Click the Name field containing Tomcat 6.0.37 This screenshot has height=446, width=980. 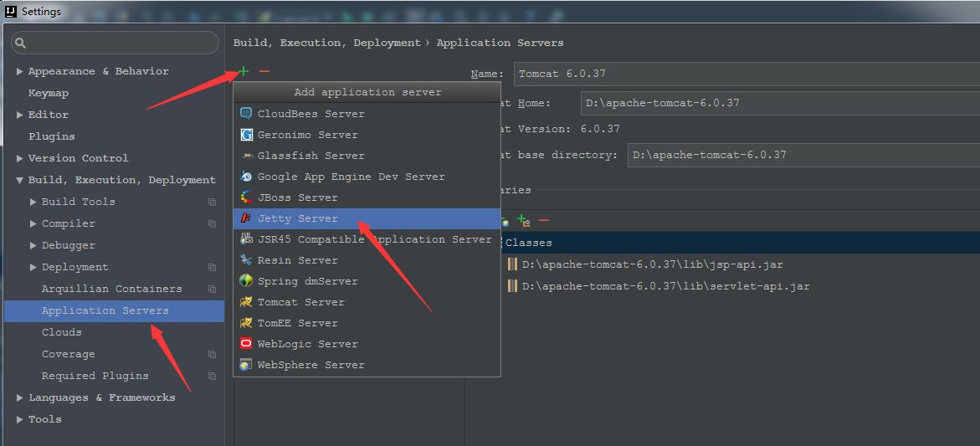(745, 74)
